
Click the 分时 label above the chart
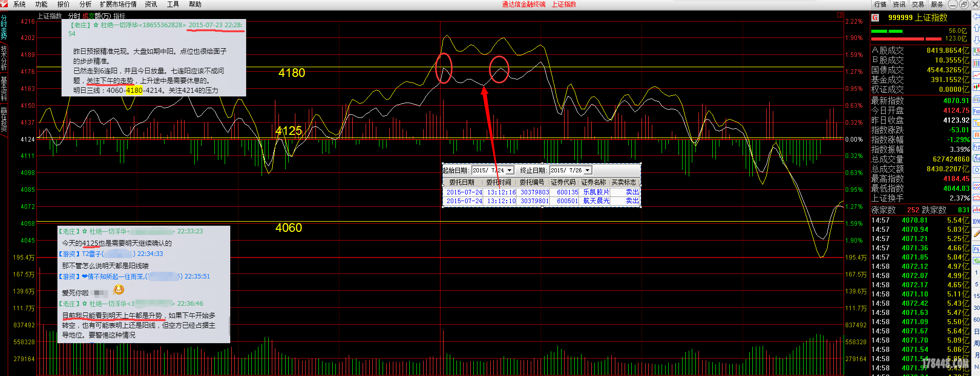point(74,16)
